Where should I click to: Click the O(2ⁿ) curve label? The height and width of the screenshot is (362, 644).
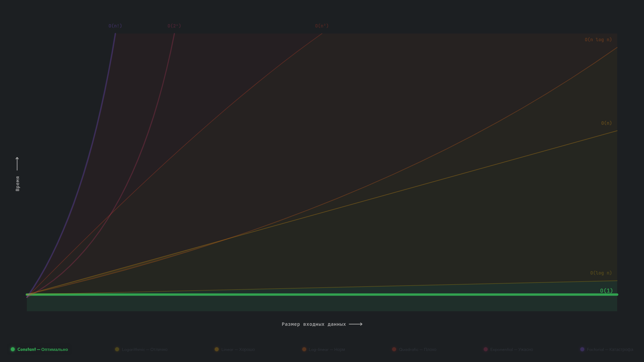174,26
